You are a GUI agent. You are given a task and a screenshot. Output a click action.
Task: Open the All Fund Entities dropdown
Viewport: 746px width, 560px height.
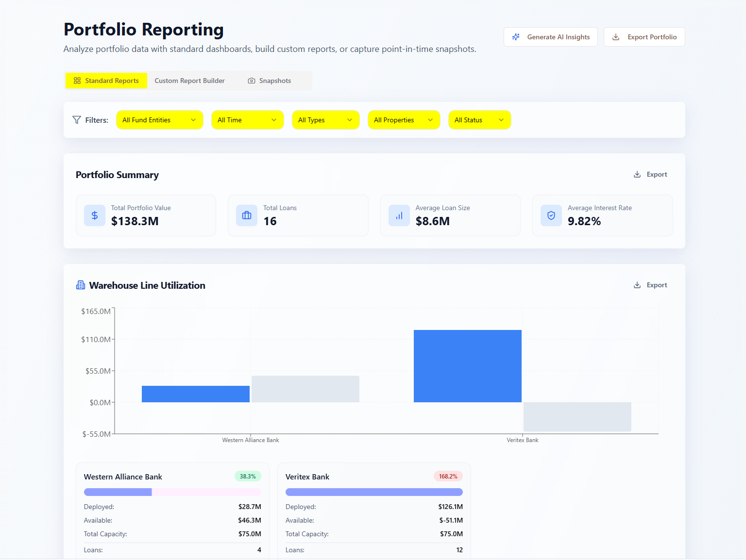[159, 119]
